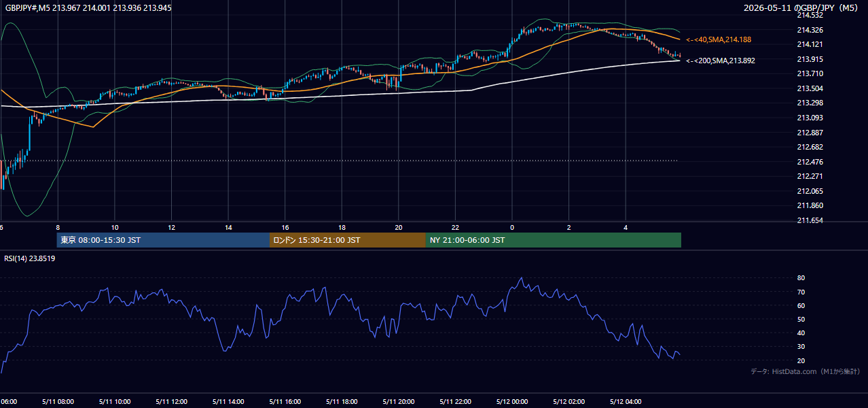Click price axis value 212.271
The width and height of the screenshot is (868, 408).
810,176
